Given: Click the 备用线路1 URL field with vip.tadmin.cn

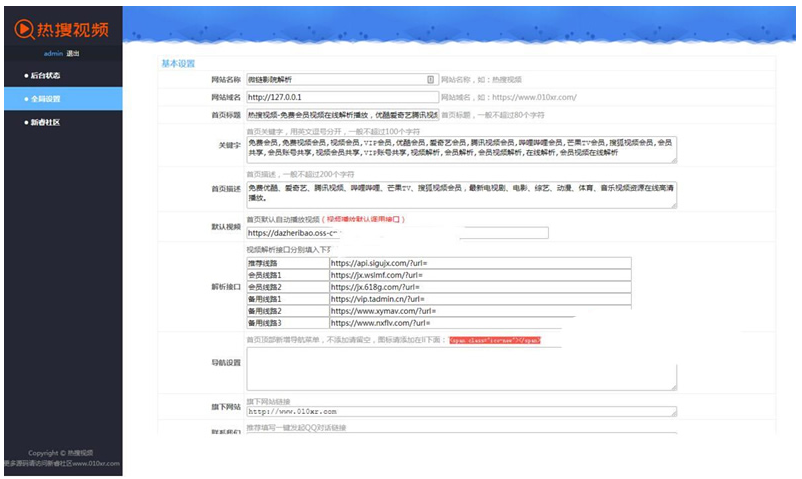Looking at the screenshot, I should pos(480,299).
